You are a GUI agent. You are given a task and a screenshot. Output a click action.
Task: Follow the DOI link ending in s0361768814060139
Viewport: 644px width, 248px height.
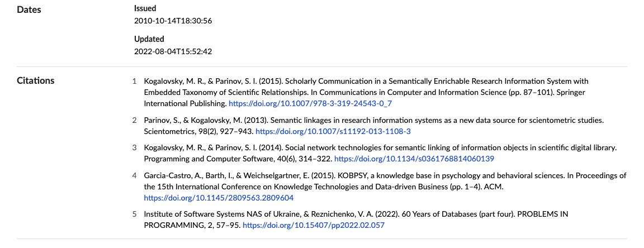coord(414,159)
